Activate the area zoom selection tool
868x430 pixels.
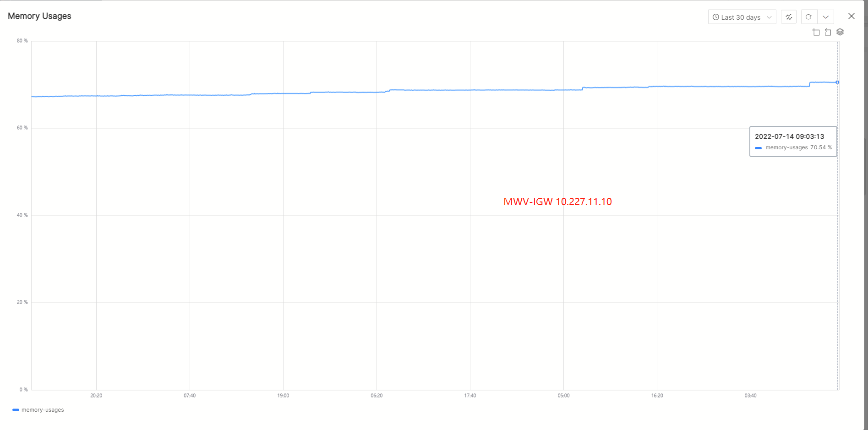click(816, 32)
